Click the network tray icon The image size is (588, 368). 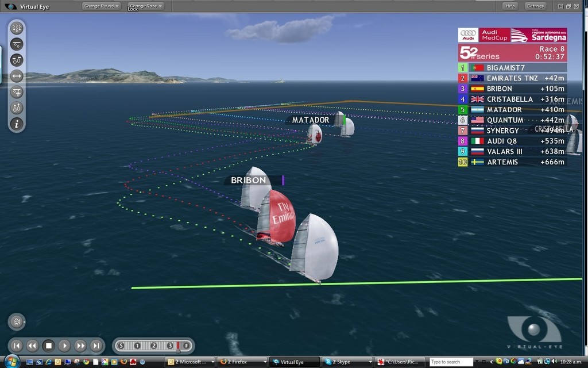tap(547, 362)
